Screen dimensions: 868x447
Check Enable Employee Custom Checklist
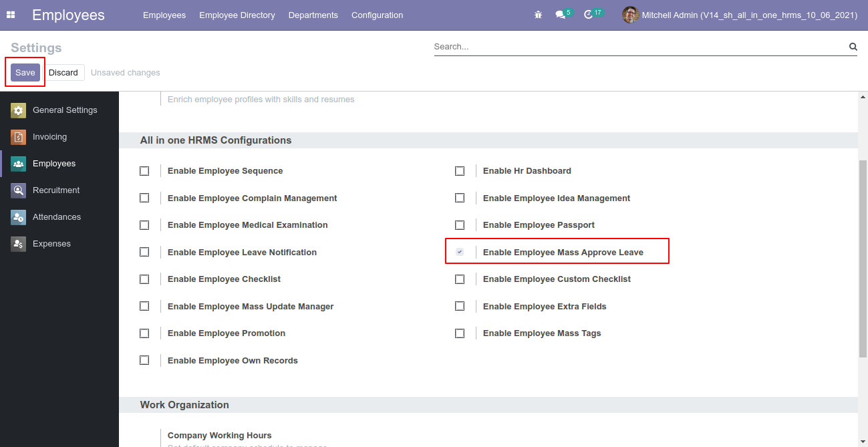click(460, 279)
